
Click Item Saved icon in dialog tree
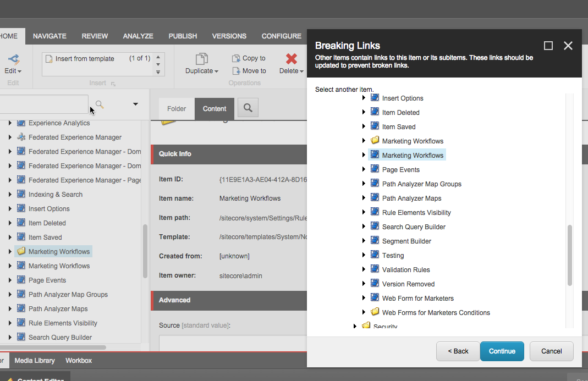click(x=375, y=126)
